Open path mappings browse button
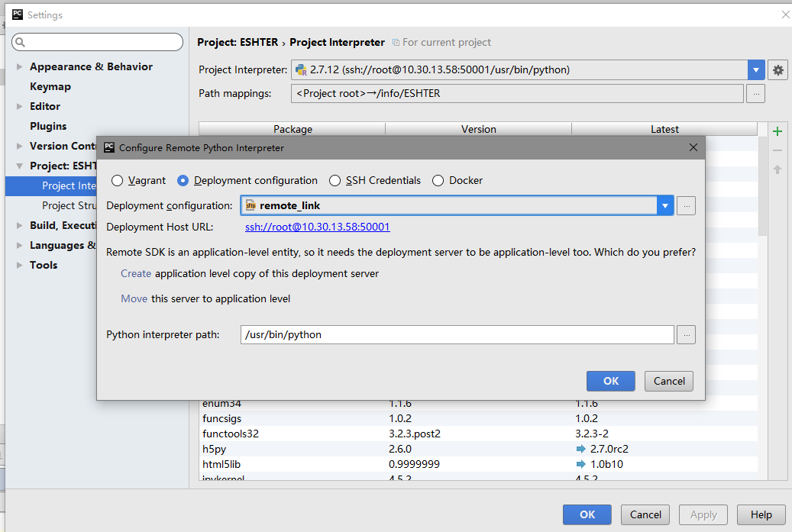Screen dimensions: 792x532 tap(755, 93)
